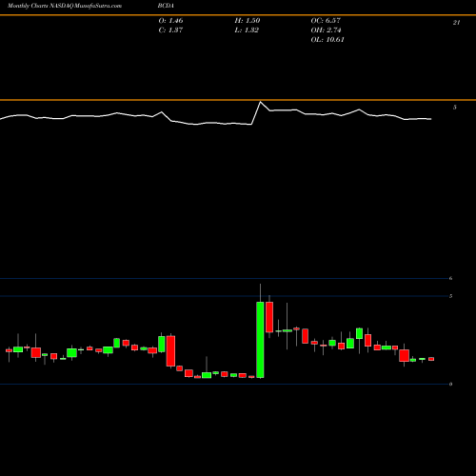Viewport: 476px width, 476px height.
Task: Click the tallest green candlestick near chart center
Action: point(260,340)
